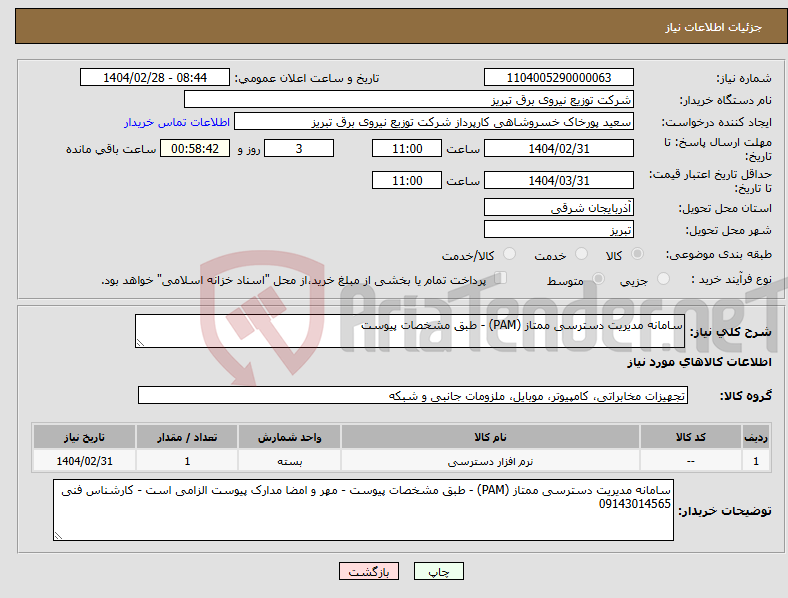Image resolution: width=788 pixels, height=598 pixels.
Task: Click the price validity hour field 11:00
Action: click(x=407, y=180)
